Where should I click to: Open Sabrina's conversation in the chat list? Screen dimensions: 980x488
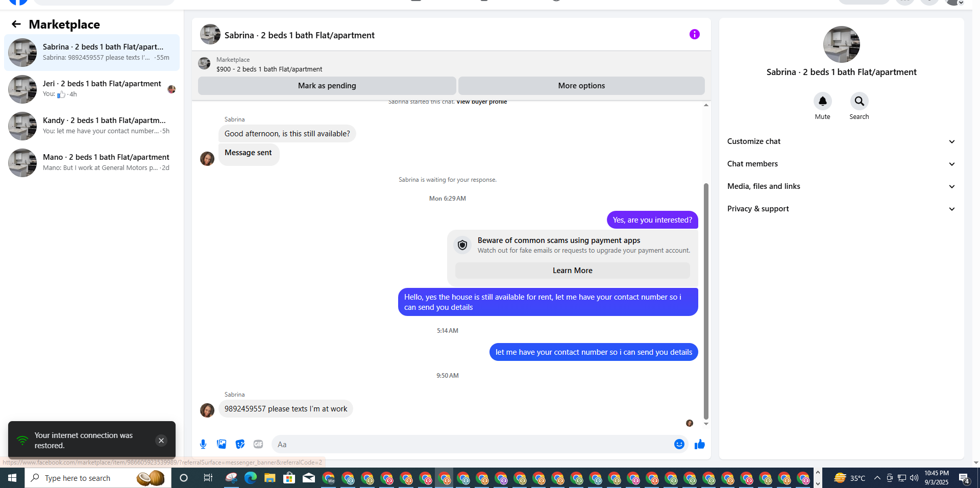coord(92,53)
